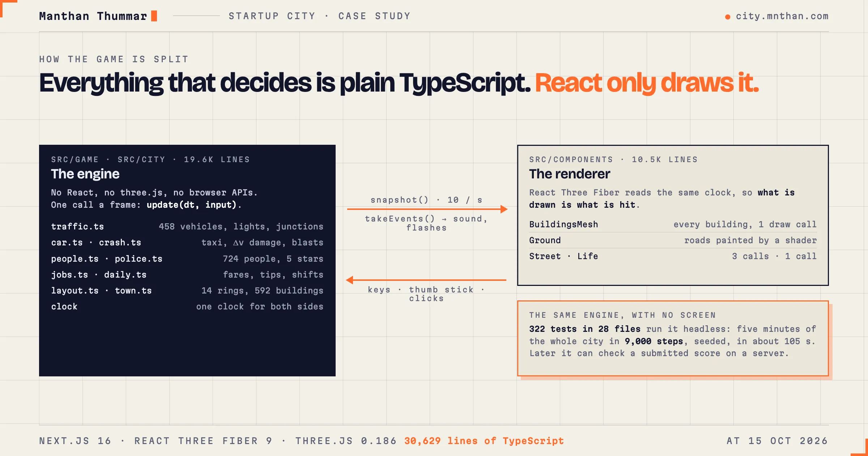This screenshot has width=868, height=456.
Task: Click THREE.JS 0.186 in the footer
Action: pos(346,441)
